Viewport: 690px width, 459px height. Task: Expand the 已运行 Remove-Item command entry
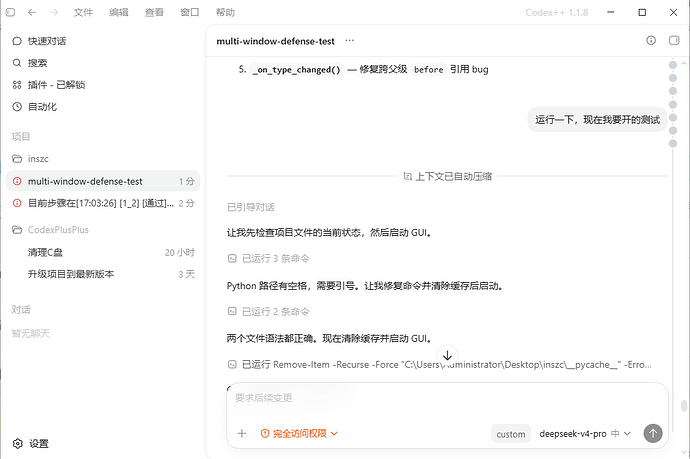pyautogui.click(x=439, y=364)
